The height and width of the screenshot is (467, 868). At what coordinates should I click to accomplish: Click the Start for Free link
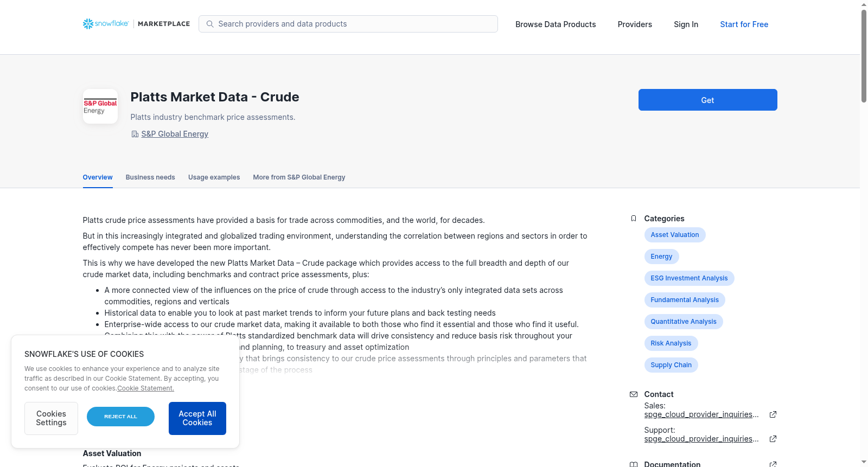pos(744,24)
